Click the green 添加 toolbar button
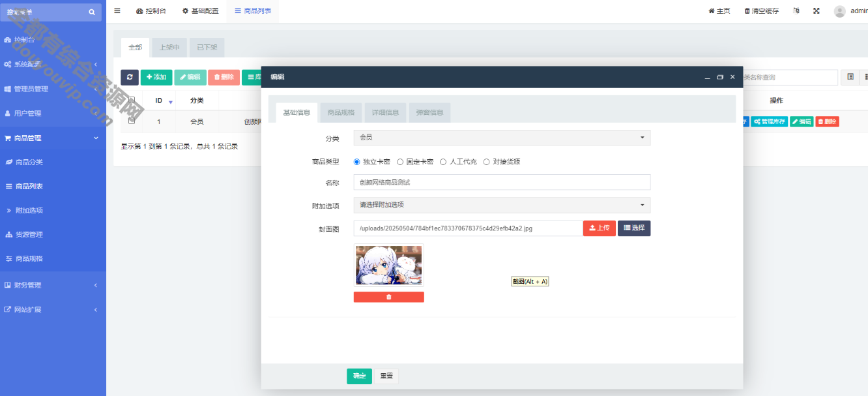Image resolution: width=868 pixels, height=396 pixels. 156,77
